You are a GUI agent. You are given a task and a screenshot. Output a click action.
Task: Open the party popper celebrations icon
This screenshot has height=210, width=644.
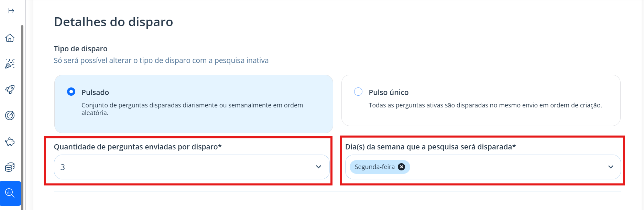[10, 64]
